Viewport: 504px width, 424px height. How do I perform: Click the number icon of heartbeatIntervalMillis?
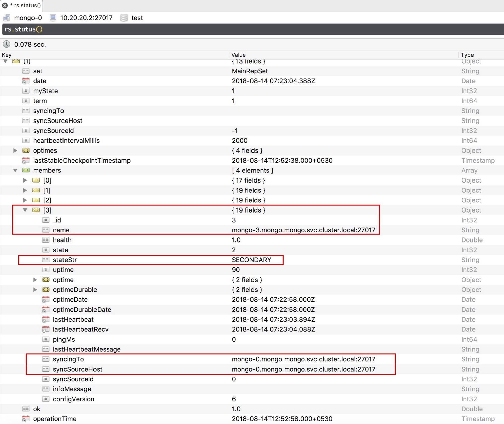pos(26,141)
